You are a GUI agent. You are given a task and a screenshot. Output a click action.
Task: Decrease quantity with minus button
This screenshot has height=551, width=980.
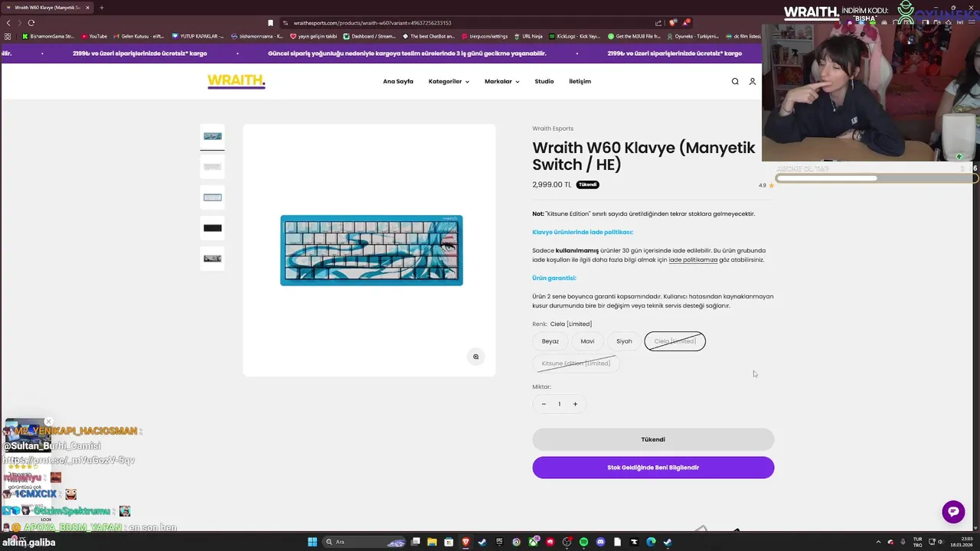pyautogui.click(x=544, y=404)
